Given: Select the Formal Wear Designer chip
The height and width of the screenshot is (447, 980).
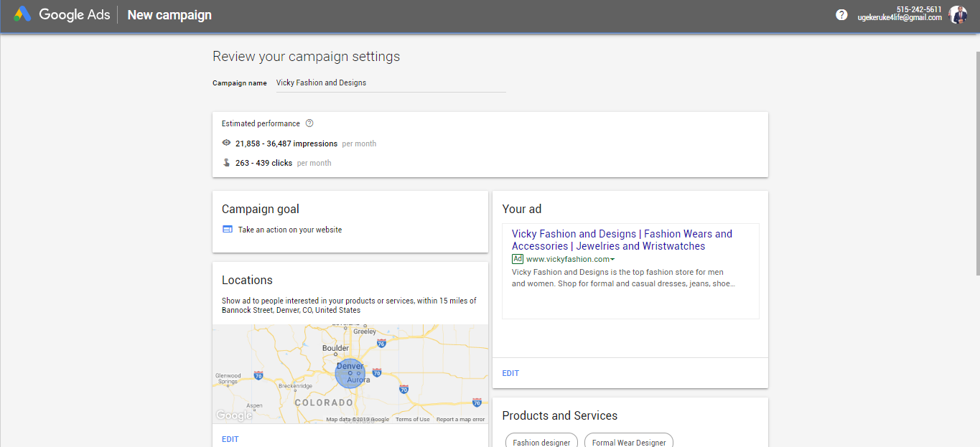Looking at the screenshot, I should click(628, 442).
